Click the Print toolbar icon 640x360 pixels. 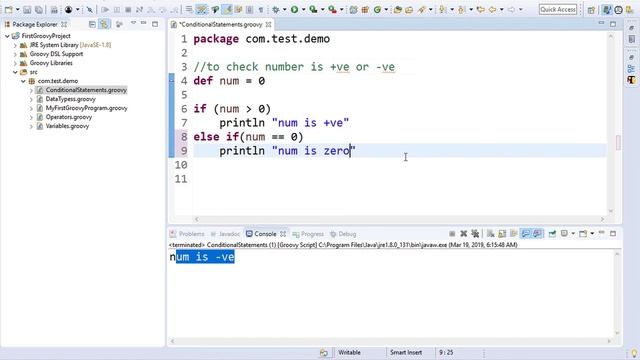[54, 9]
